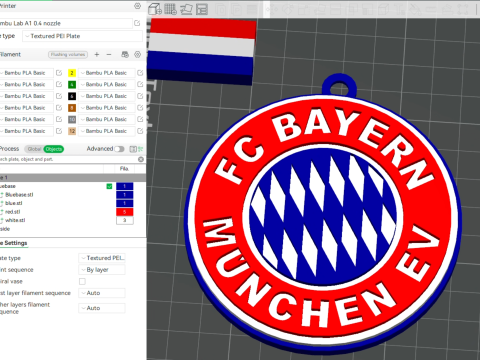The image size is (480, 360).
Task: Edit the preset of filament 12
Action: (x=140, y=131)
